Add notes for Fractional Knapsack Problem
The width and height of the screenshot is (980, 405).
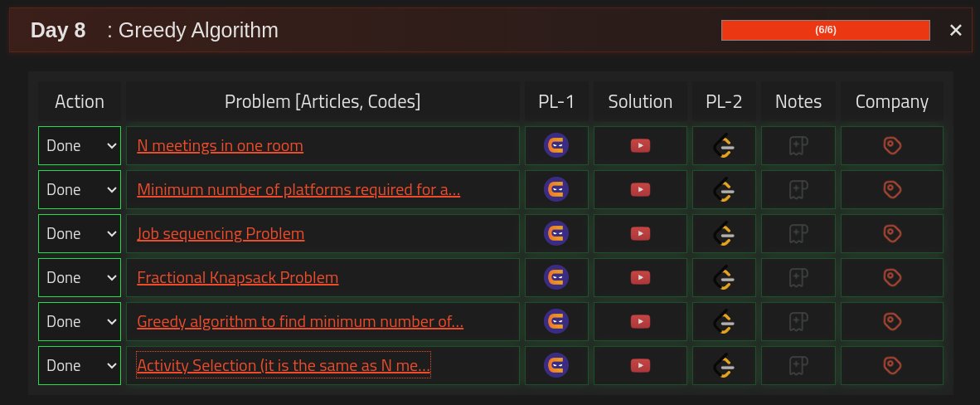[x=798, y=276]
